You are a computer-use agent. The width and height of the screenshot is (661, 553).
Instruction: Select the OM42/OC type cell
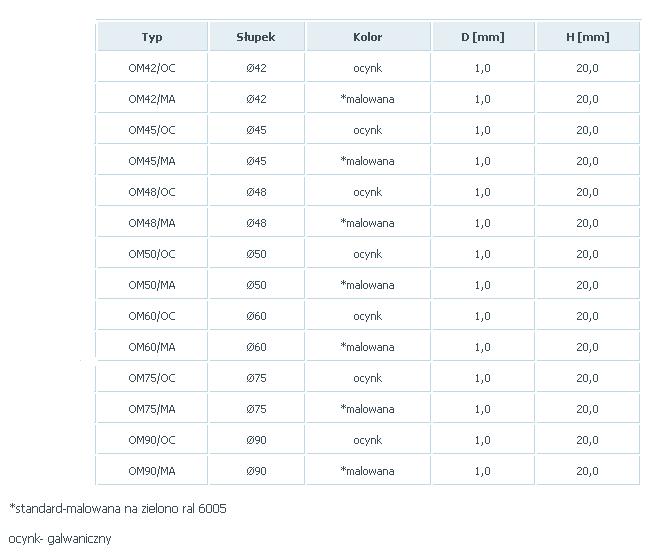pos(152,68)
